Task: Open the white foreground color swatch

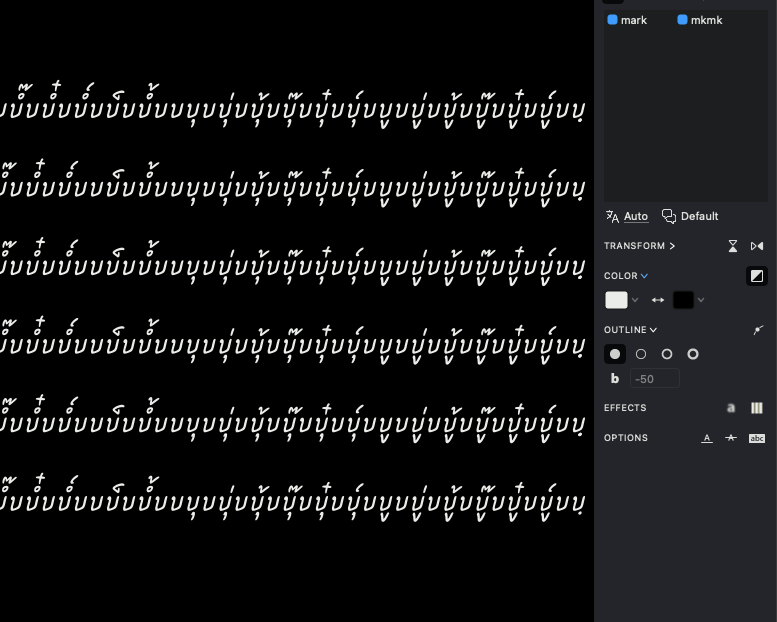Action: point(616,300)
